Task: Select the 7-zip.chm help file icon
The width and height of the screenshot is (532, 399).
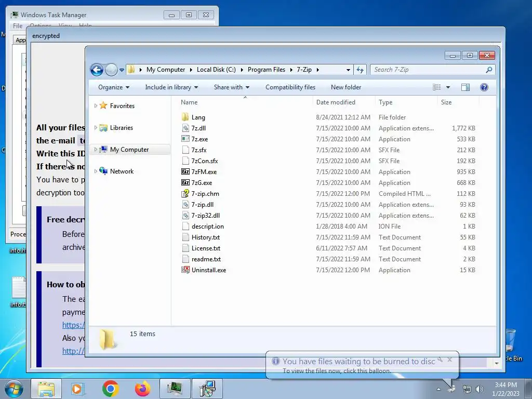Action: (185, 194)
